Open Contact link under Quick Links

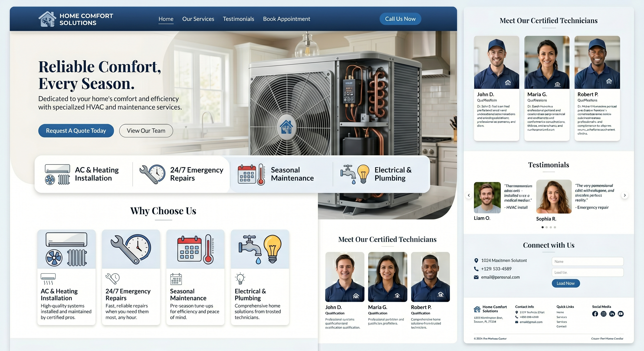(561, 327)
